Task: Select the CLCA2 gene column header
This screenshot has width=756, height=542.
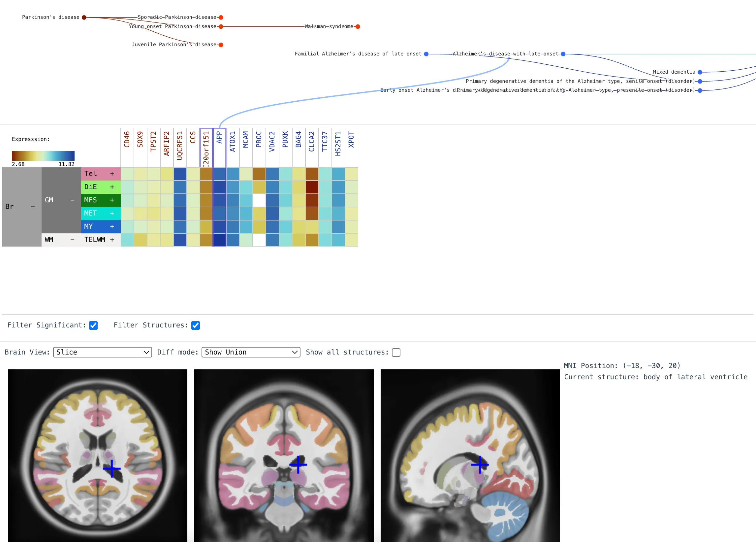Action: [x=312, y=148]
